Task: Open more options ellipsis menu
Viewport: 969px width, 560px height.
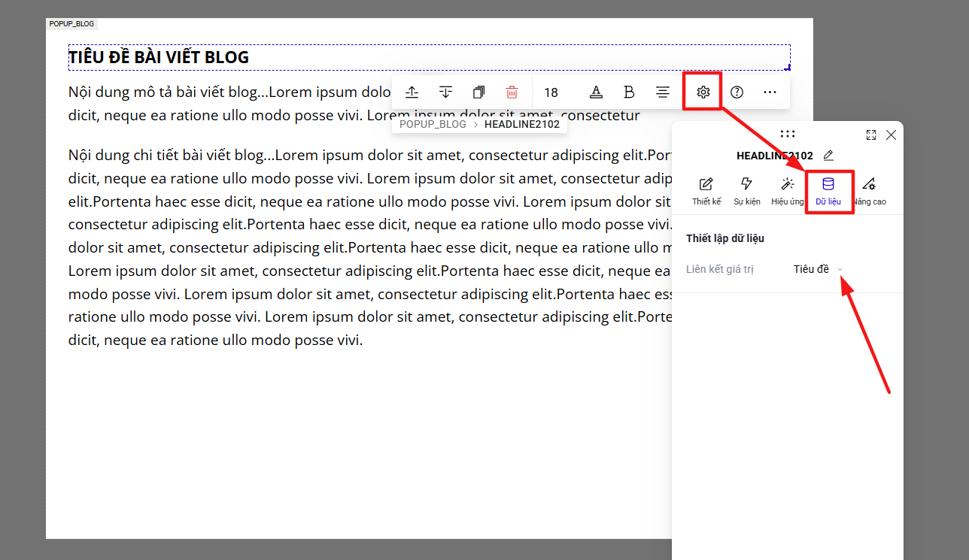Action: (770, 92)
